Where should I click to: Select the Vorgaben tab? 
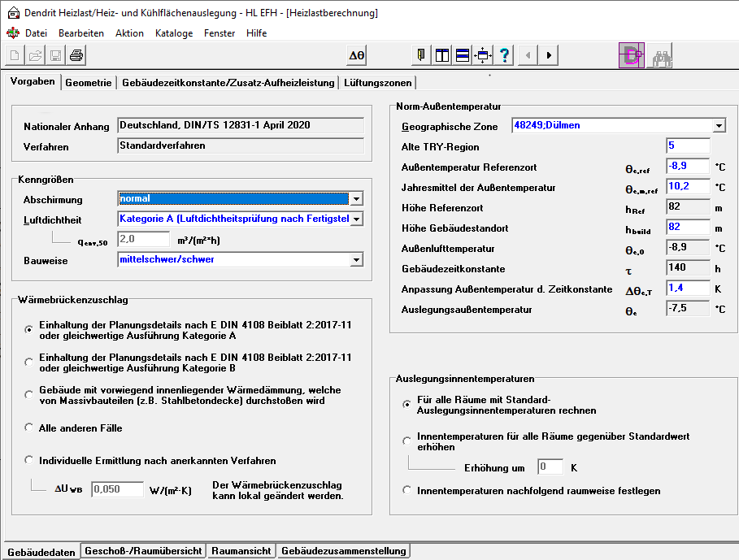[33, 81]
